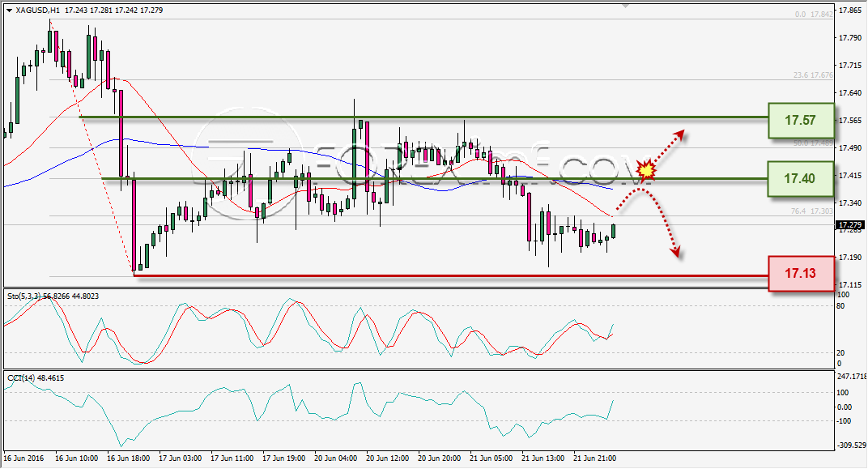Click the Sto(5,3,3) indicator label
The height and width of the screenshot is (469, 868).
(53, 296)
